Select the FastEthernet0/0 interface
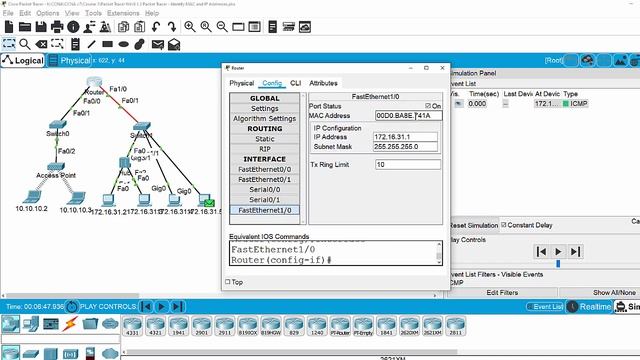 click(x=264, y=169)
